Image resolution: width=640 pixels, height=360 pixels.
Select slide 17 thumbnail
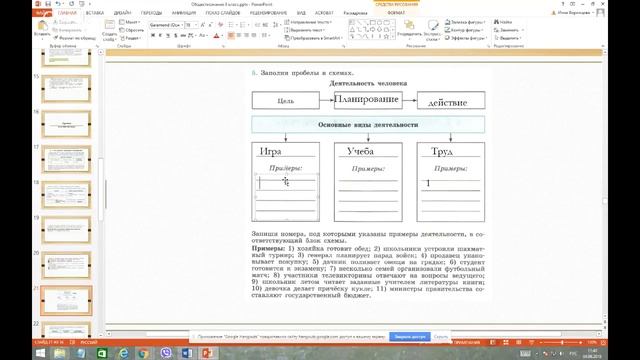pyautogui.click(x=66, y=159)
